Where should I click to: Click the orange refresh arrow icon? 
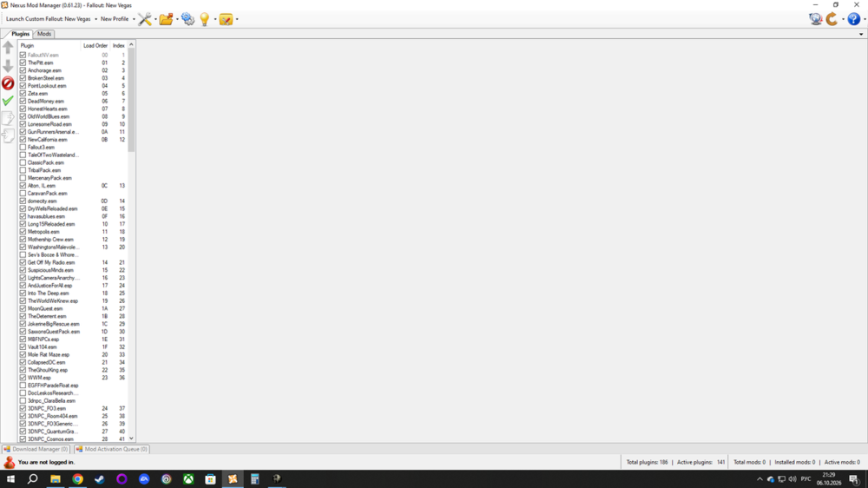pos(832,19)
